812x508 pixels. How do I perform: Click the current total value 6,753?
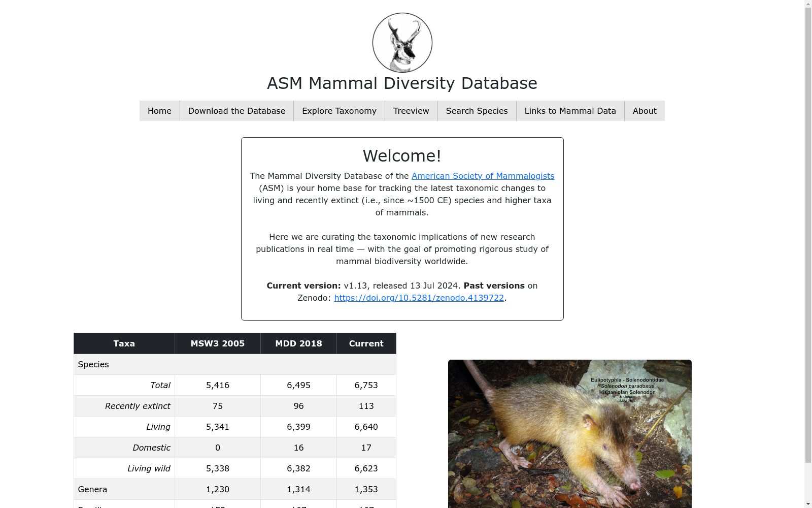pyautogui.click(x=366, y=385)
